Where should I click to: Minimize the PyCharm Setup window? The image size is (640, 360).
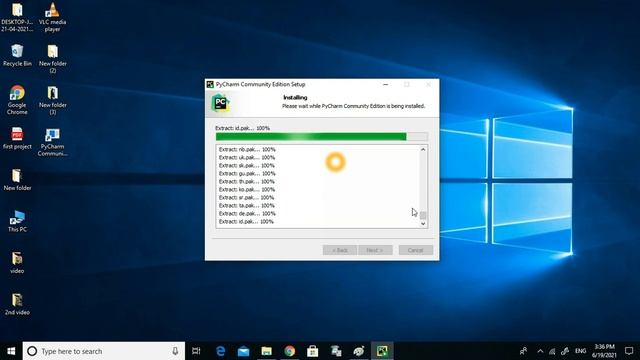(x=386, y=84)
